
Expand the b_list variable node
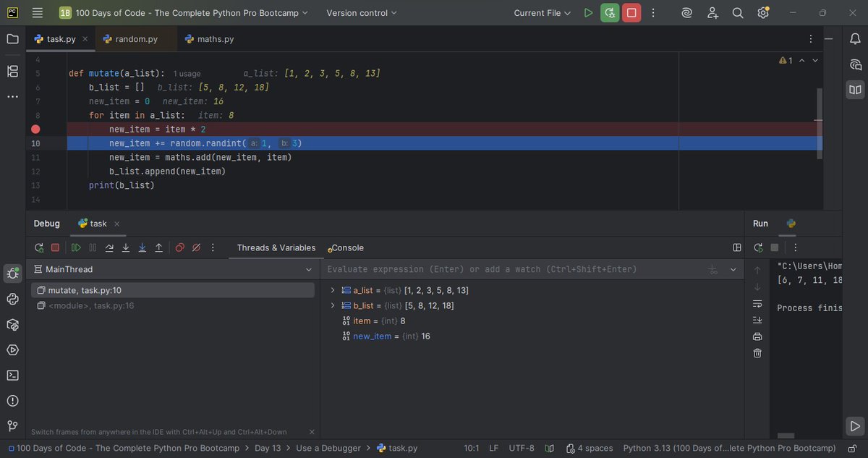pos(333,305)
